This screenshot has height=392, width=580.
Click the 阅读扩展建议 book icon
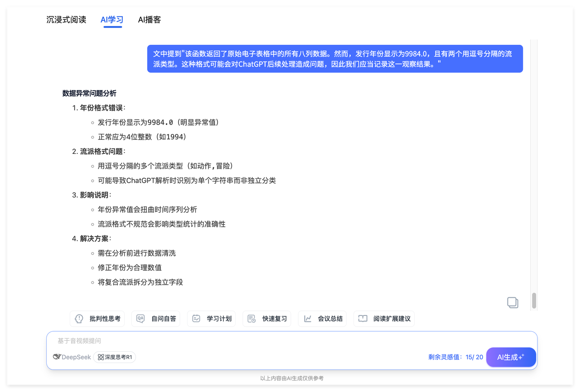[x=362, y=319]
